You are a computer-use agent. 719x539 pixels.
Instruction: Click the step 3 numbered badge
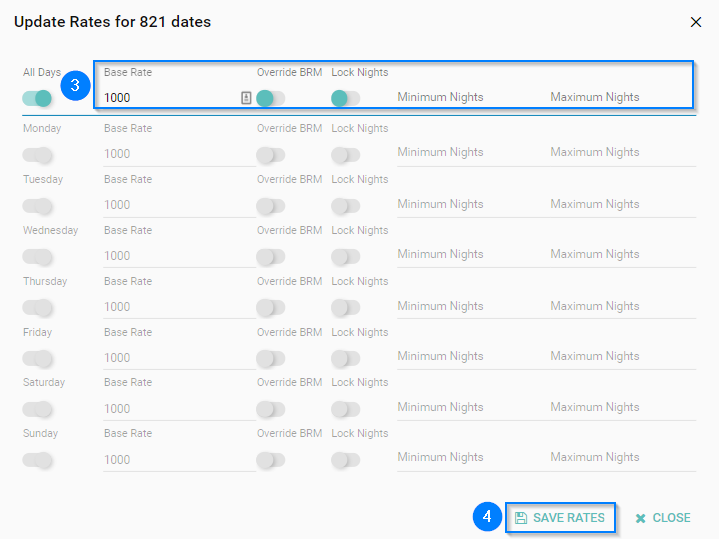click(76, 87)
